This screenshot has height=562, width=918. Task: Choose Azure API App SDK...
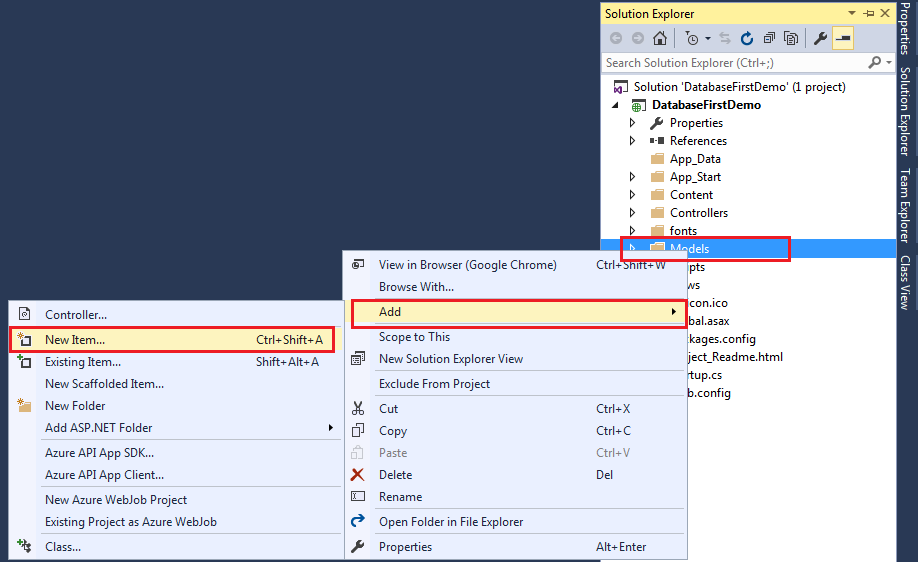pos(176,453)
